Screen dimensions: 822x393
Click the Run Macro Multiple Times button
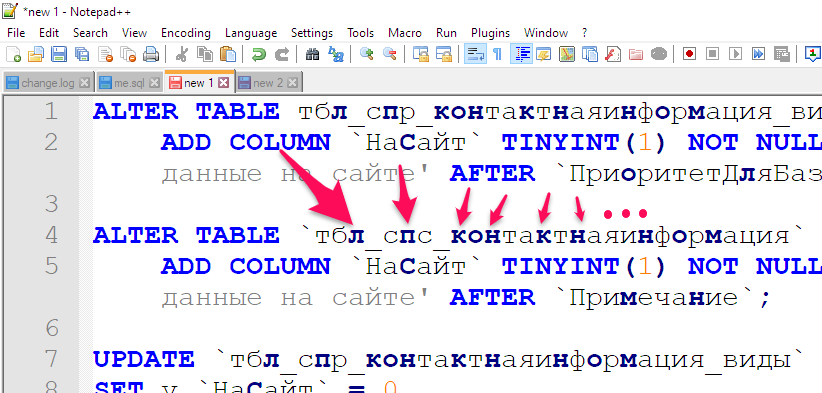(x=759, y=54)
